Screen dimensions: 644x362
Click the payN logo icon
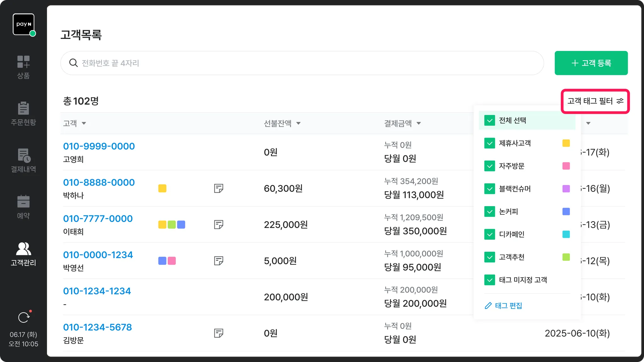point(24,24)
